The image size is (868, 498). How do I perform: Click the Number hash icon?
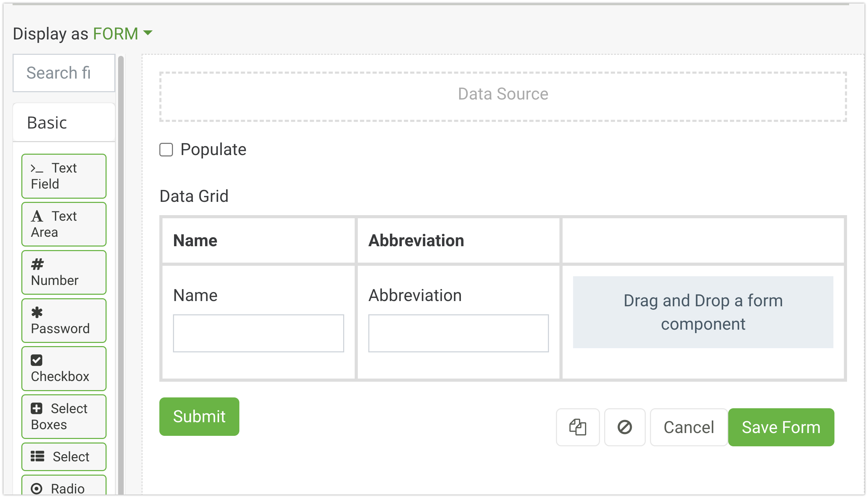37,264
